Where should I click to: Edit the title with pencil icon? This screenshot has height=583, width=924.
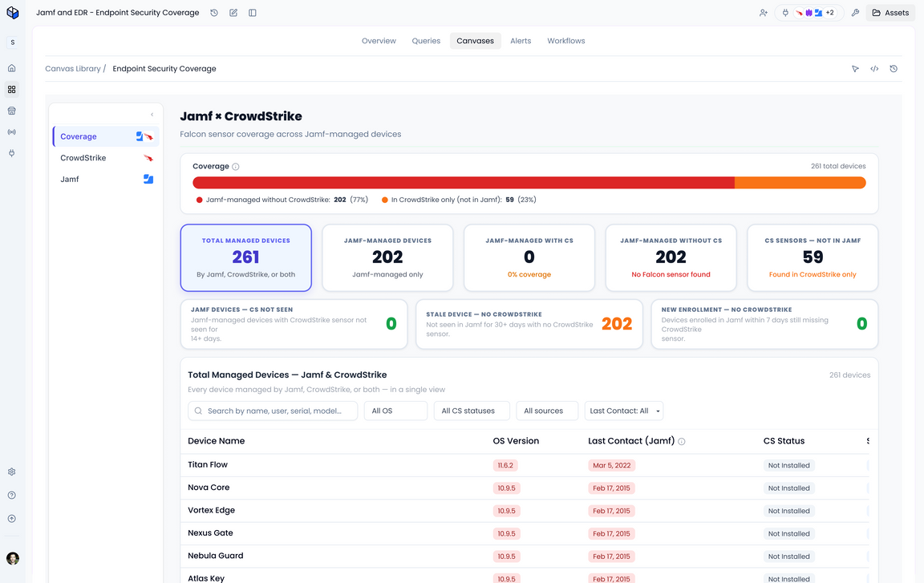[233, 12]
